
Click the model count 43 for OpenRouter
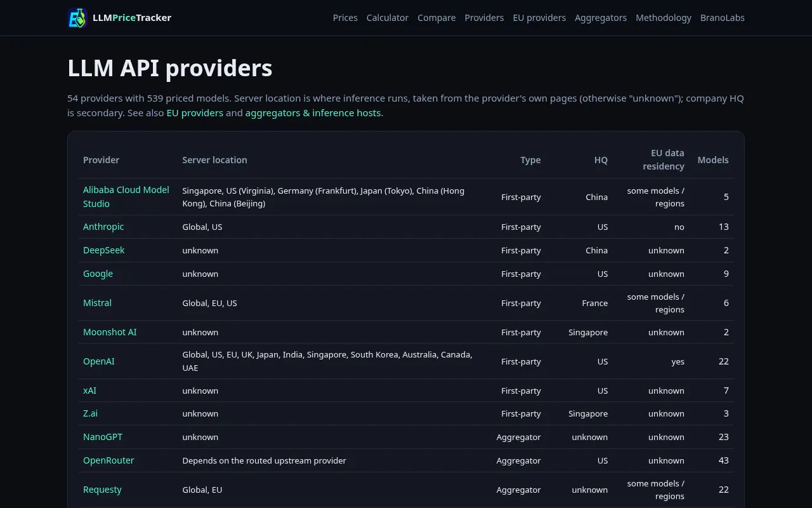pyautogui.click(x=723, y=460)
